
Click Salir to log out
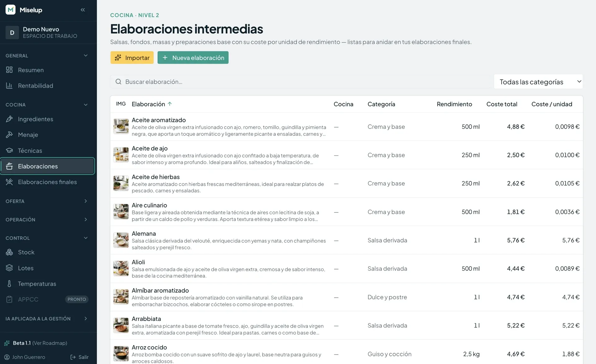pos(79,357)
